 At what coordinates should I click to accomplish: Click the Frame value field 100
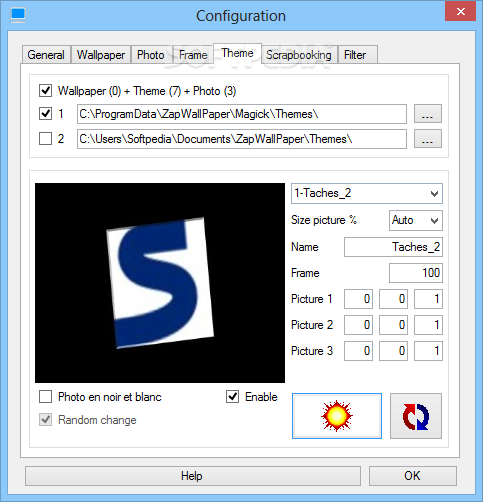(x=416, y=273)
